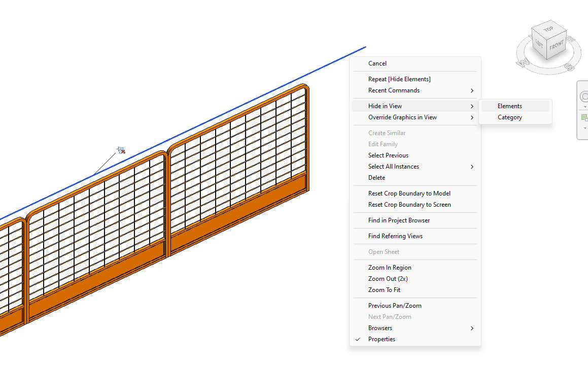Choose Category from the Hide in View submenu

510,117
